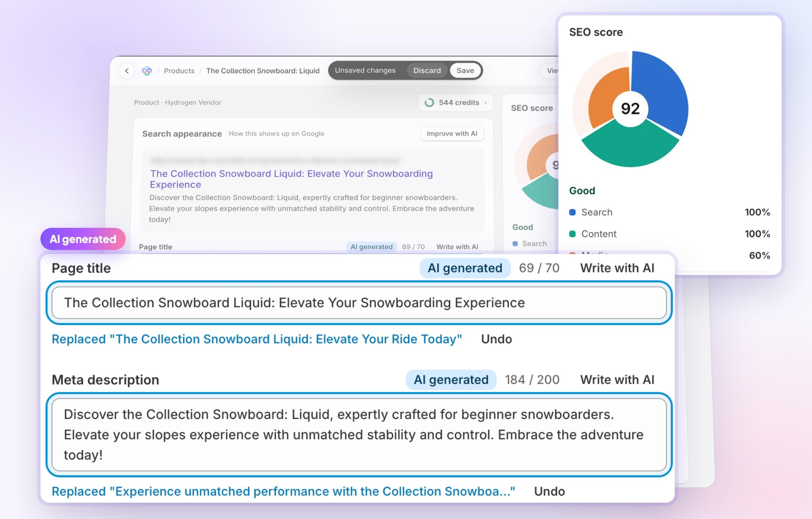Click Improve with AI button
The height and width of the screenshot is (519, 812).
coord(452,134)
